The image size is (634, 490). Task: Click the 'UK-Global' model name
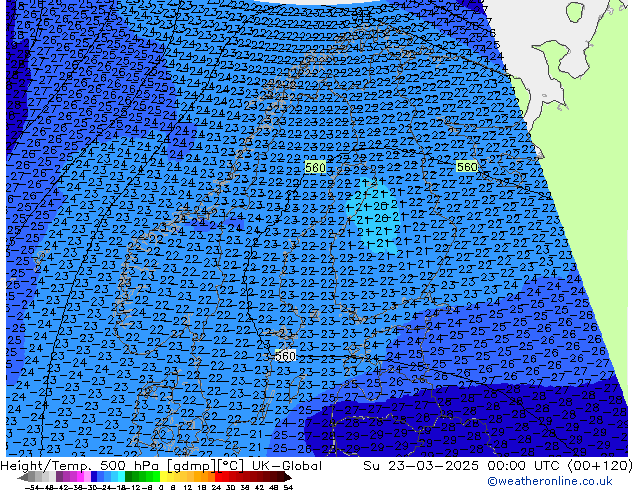pyautogui.click(x=287, y=466)
